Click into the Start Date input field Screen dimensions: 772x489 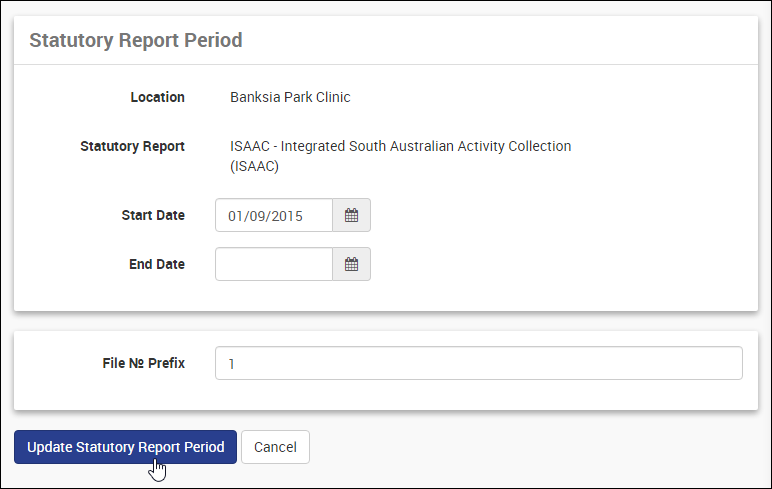click(273, 215)
